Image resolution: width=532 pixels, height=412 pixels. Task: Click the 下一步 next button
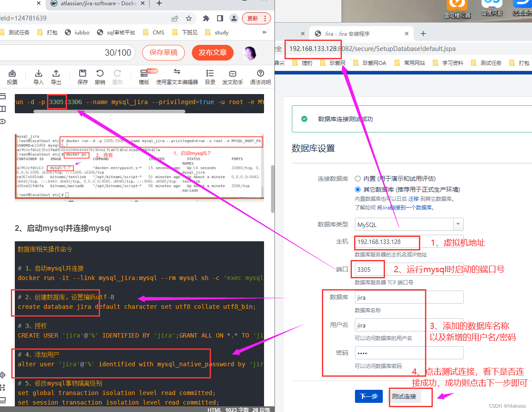pos(369,396)
